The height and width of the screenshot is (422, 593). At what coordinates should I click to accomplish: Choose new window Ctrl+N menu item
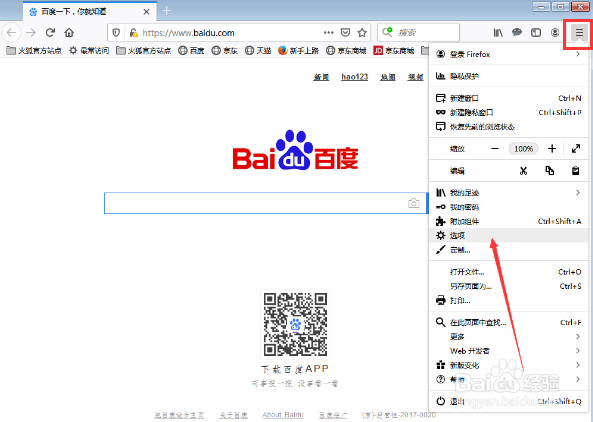pos(508,98)
